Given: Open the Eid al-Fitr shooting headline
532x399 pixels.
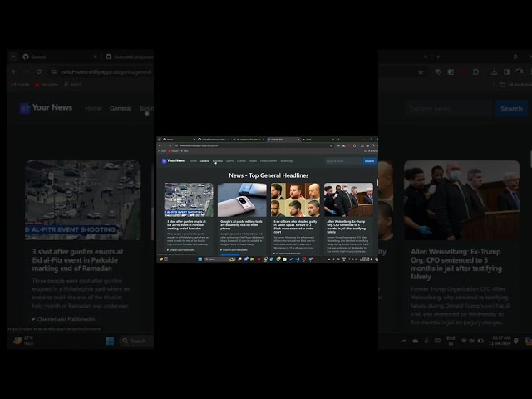Looking at the screenshot, I should [x=186, y=225].
